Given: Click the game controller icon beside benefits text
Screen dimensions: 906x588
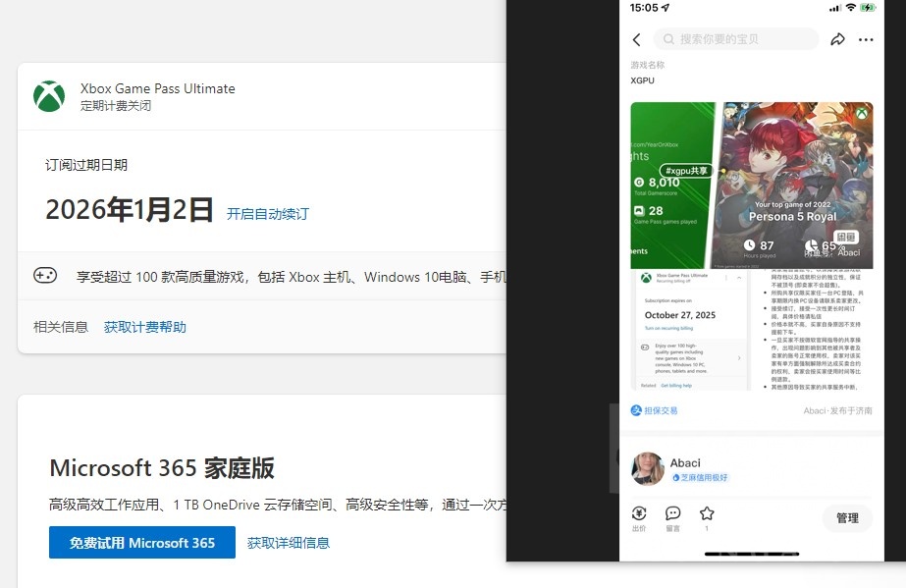Looking at the screenshot, I should click(45, 276).
